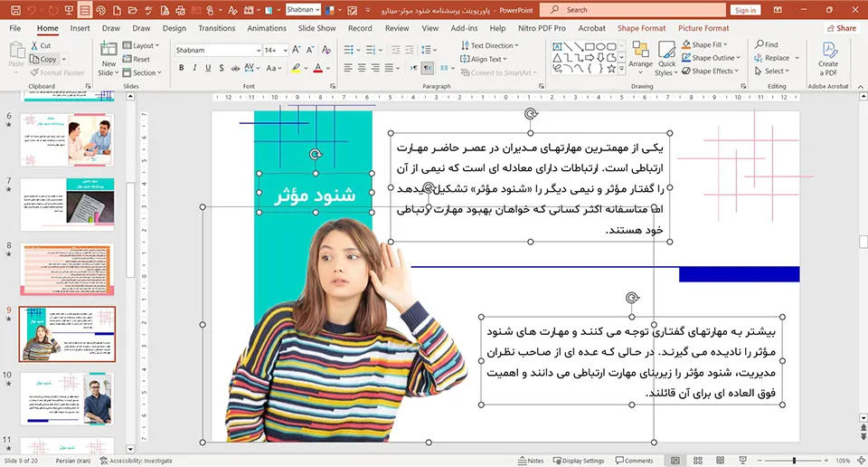Expand the Section dropdown
Image resolution: width=868 pixels, height=467 pixels.
coord(142,72)
